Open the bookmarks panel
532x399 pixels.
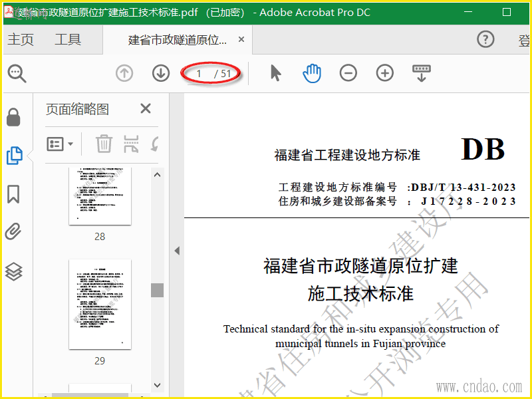(13, 194)
